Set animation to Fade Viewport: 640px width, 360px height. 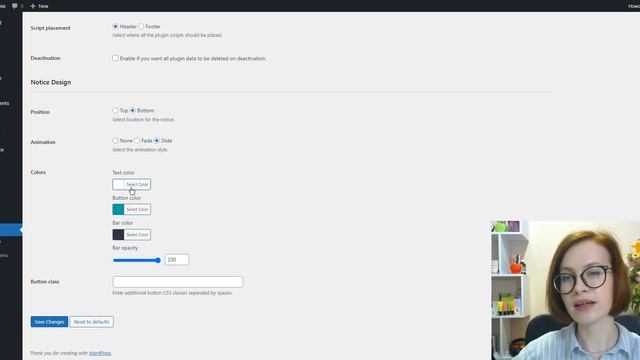tap(137, 140)
